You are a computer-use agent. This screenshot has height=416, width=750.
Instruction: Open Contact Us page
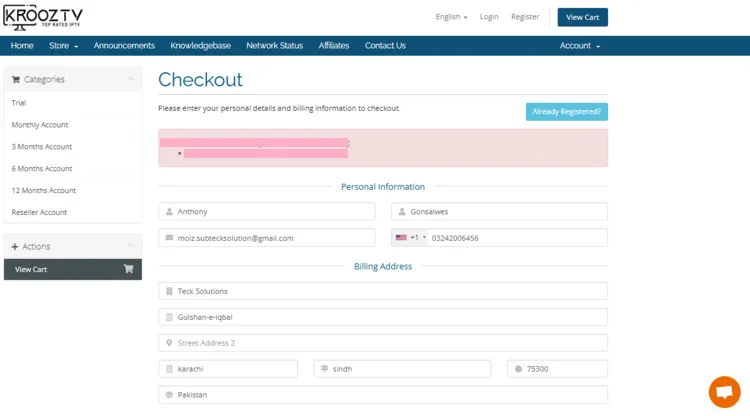(x=385, y=45)
